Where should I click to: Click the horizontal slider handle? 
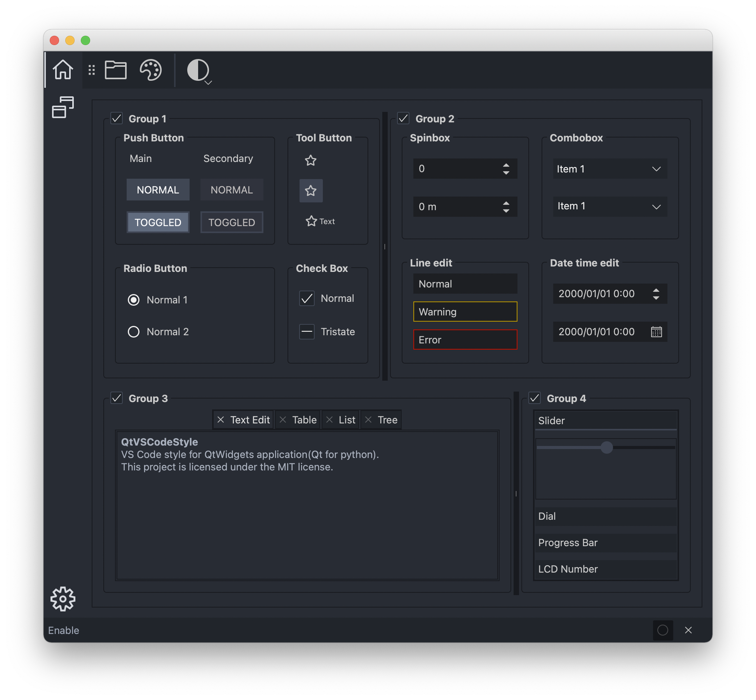click(x=606, y=448)
